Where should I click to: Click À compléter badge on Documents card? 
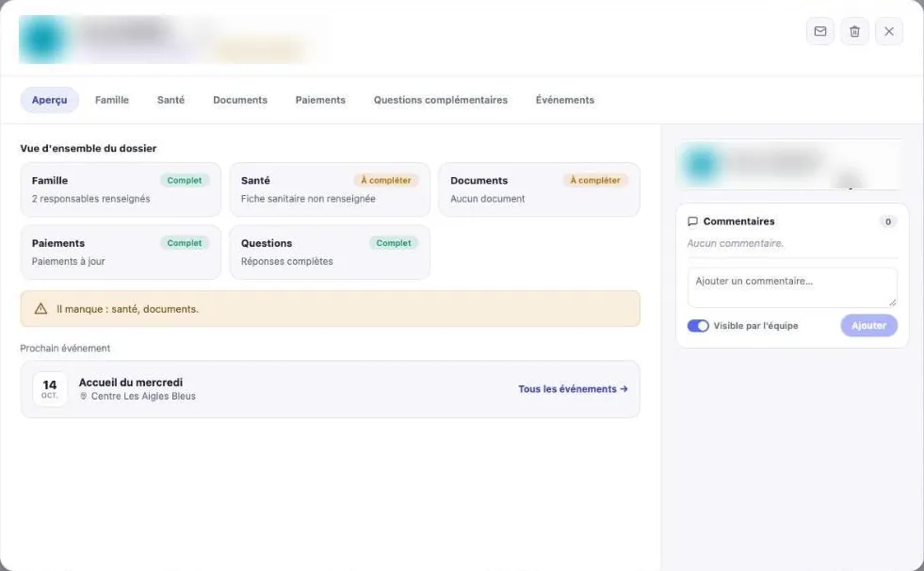point(595,180)
